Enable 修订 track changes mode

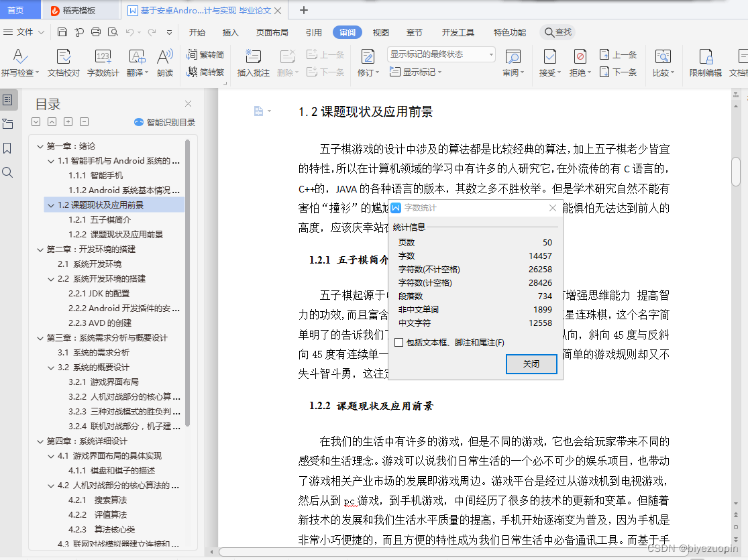(x=367, y=58)
